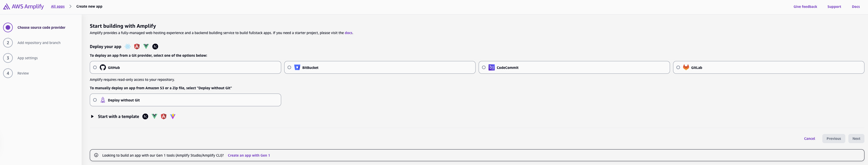Image resolution: width=868 pixels, height=165 pixels.
Task: Click the Next button
Action: point(856,138)
